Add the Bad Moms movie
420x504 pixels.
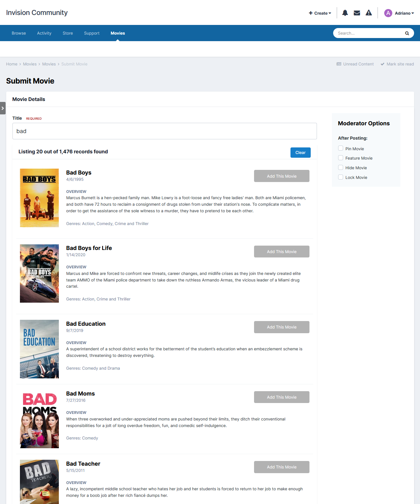[282, 397]
